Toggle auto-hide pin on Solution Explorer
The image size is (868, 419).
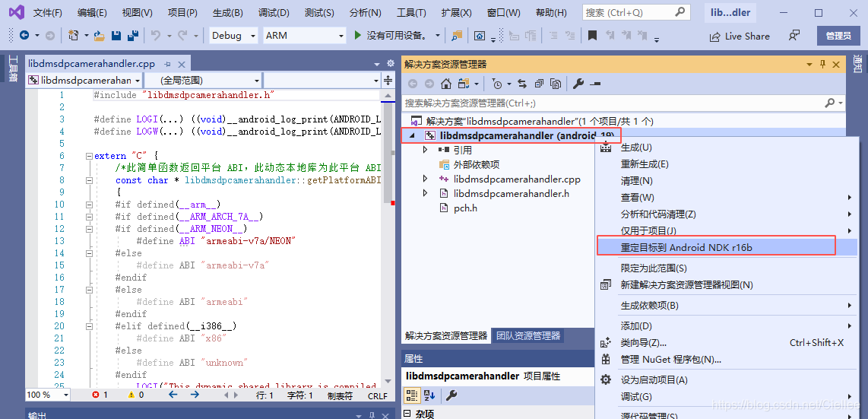pos(823,64)
